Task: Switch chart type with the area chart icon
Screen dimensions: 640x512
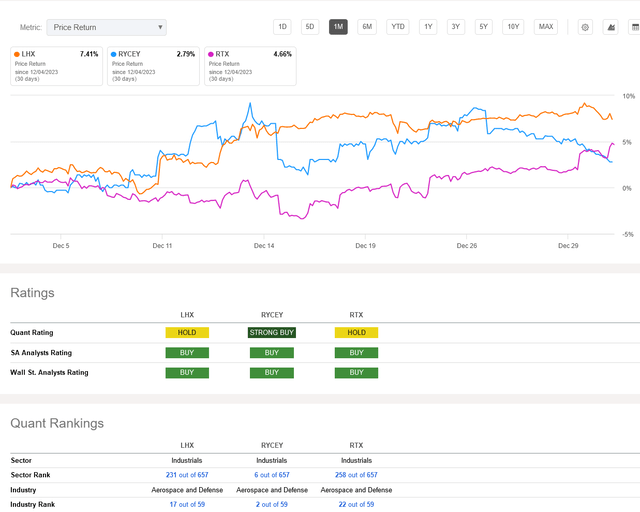Action: pos(611,27)
